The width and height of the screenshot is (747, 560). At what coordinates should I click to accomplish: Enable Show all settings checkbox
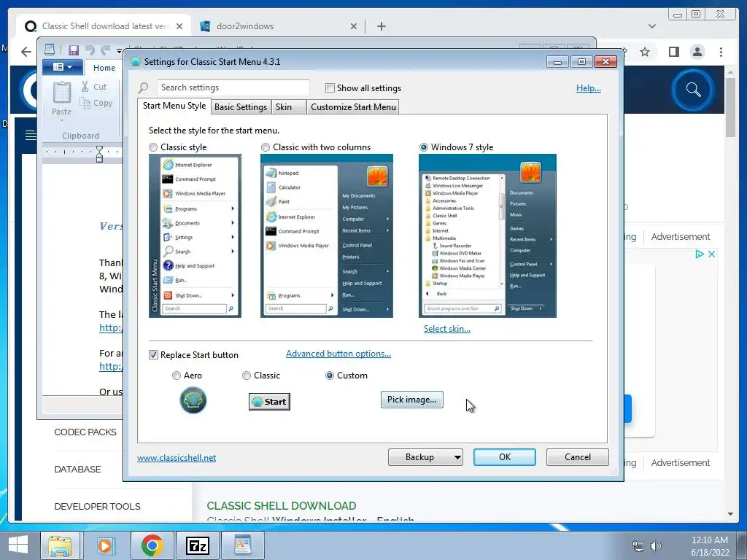[330, 88]
